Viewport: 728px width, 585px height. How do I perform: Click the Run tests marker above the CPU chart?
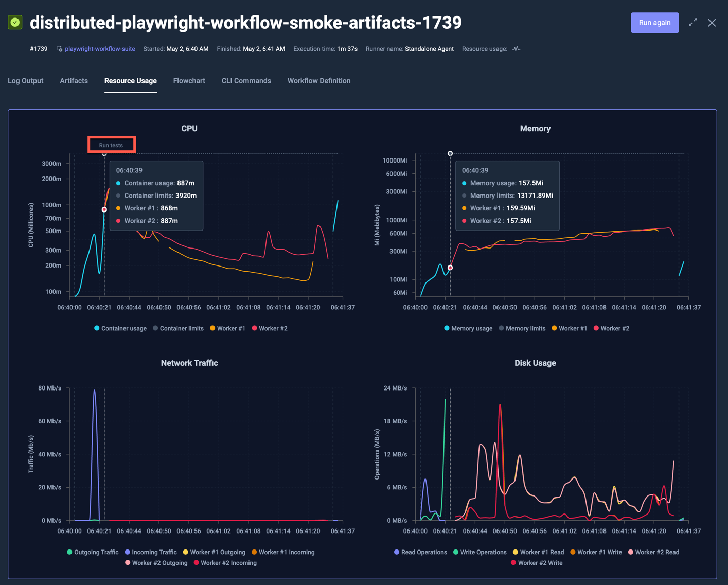(111, 145)
